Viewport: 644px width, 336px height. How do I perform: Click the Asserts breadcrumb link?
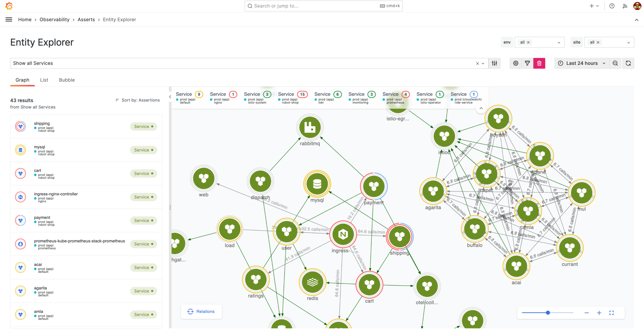(86, 19)
